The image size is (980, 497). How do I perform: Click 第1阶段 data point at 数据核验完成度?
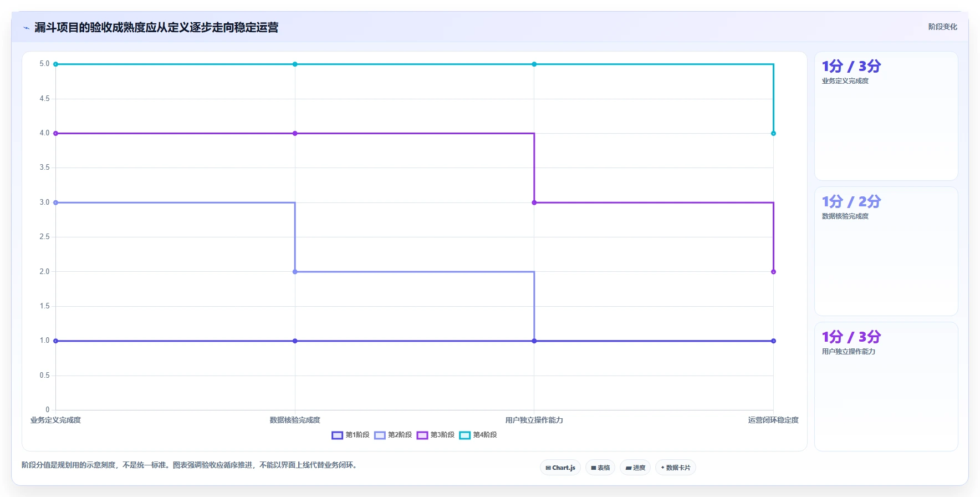tap(295, 341)
